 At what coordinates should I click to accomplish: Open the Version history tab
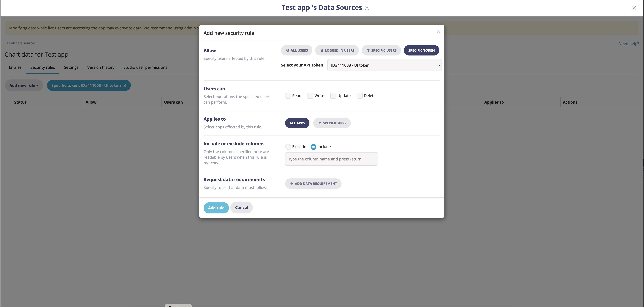point(101,67)
